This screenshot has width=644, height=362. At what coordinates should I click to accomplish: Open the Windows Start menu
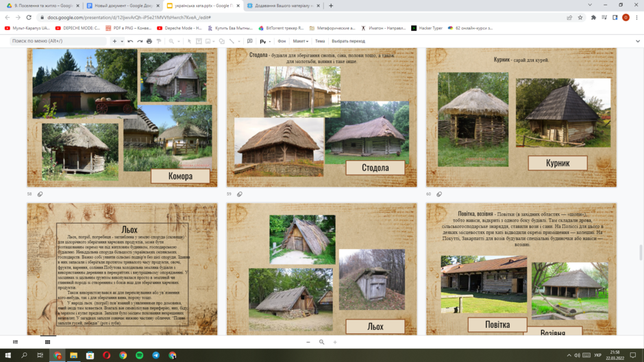pos(8,355)
